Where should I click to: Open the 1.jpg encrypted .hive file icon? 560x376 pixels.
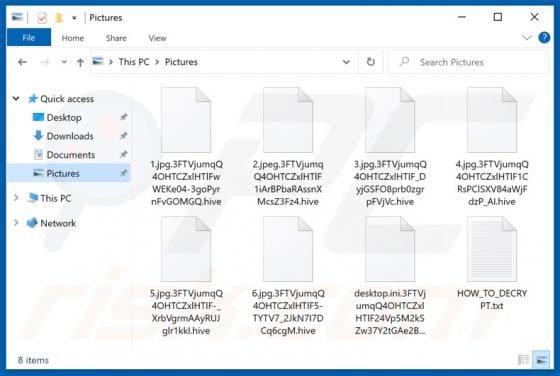point(186,120)
